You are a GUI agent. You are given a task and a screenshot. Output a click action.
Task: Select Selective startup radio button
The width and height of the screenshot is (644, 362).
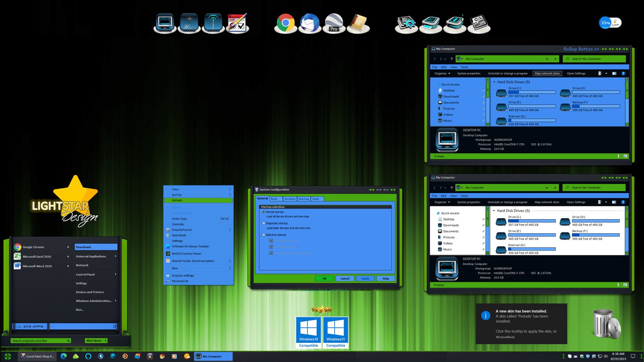[264, 235]
